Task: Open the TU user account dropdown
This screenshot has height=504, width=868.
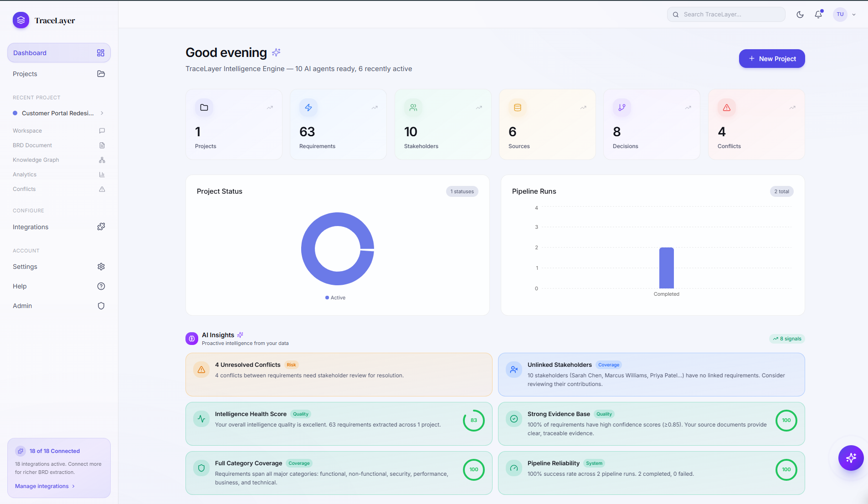Action: pos(845,15)
